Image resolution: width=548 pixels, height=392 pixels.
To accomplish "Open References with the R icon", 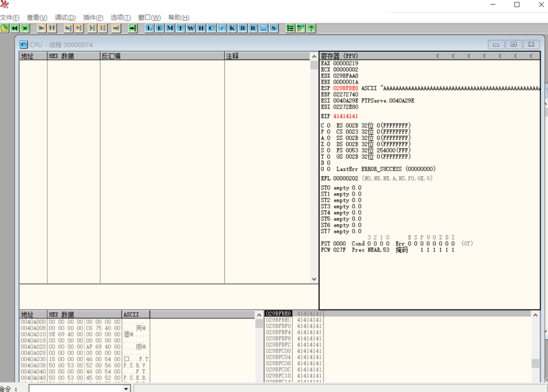I will click(x=253, y=28).
